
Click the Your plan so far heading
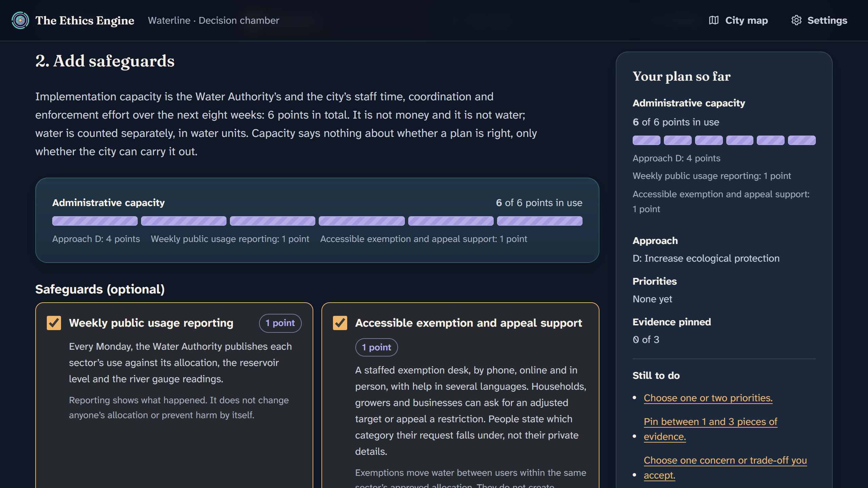point(682,77)
